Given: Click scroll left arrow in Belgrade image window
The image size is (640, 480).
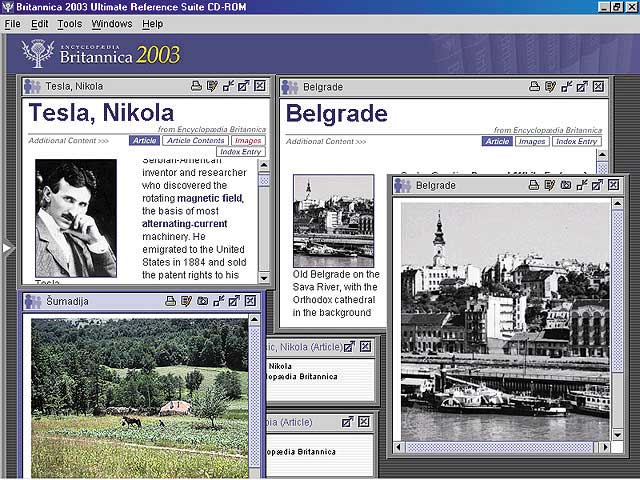Looking at the screenshot, I should [x=399, y=447].
